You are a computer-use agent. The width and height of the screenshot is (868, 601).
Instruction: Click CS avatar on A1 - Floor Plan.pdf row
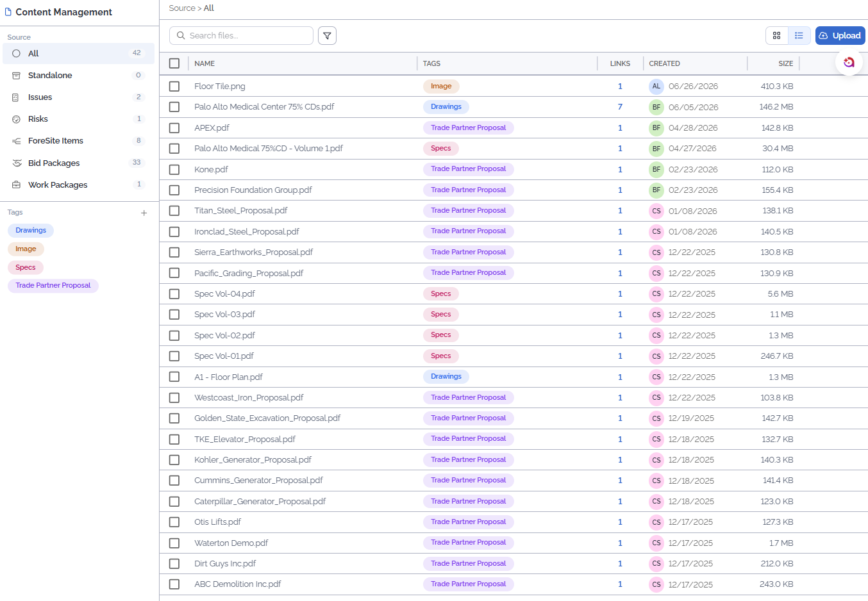coord(656,377)
